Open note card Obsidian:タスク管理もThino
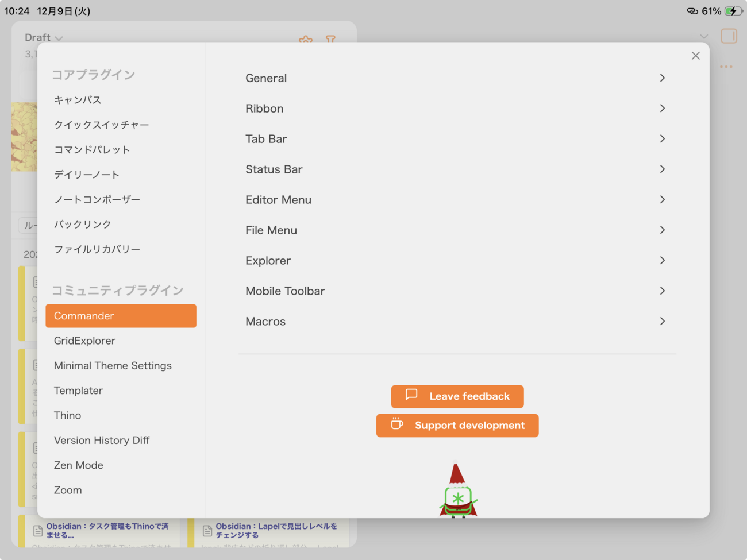The height and width of the screenshot is (560, 747). click(107, 530)
